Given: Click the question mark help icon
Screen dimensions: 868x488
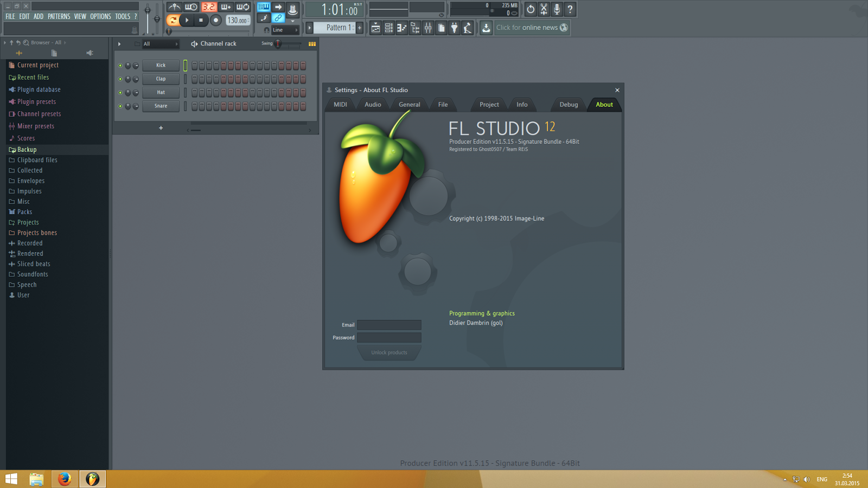Looking at the screenshot, I should pos(570,9).
